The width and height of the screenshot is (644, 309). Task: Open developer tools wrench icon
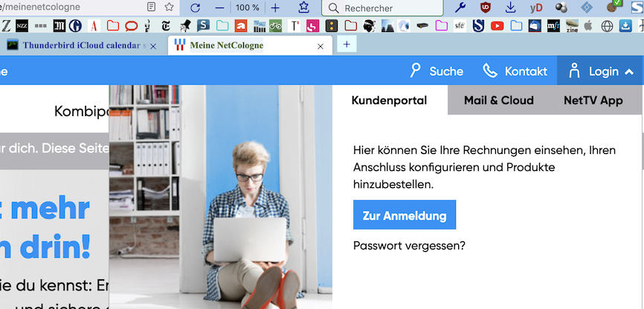(x=460, y=7)
